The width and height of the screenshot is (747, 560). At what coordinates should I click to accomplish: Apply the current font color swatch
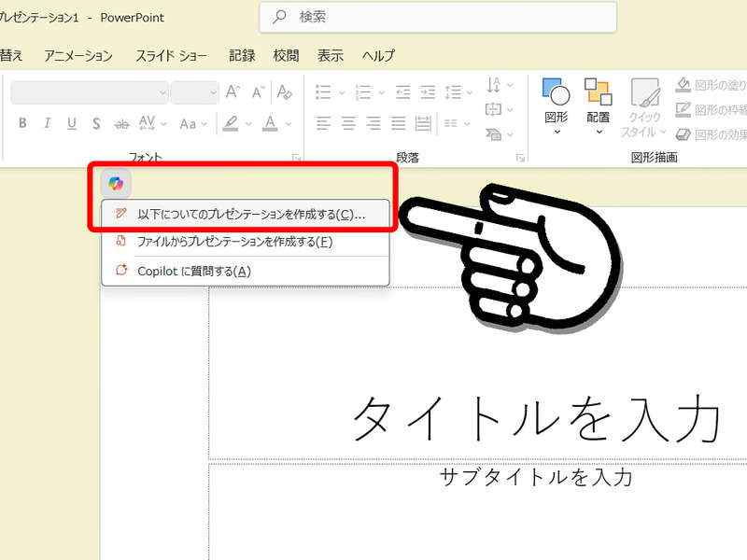tap(272, 122)
